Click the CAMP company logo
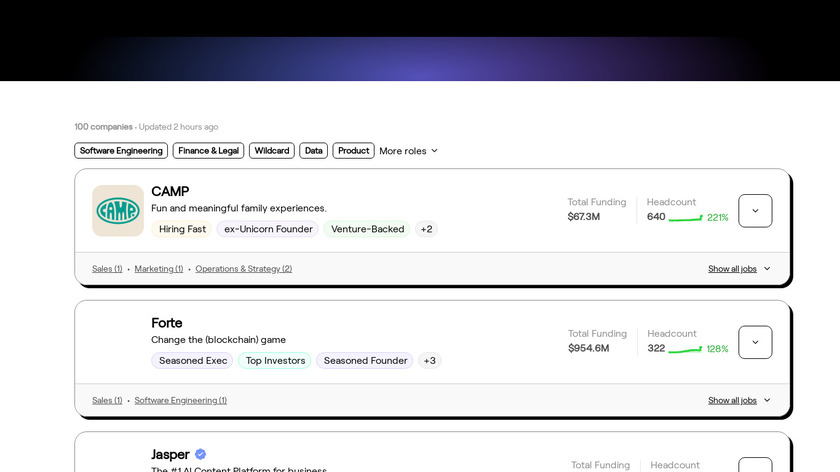Image resolution: width=840 pixels, height=472 pixels. point(118,211)
